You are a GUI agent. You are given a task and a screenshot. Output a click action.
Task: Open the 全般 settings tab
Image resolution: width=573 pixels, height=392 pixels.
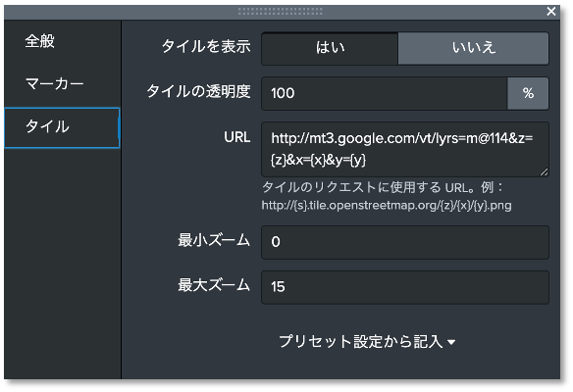[x=62, y=41]
